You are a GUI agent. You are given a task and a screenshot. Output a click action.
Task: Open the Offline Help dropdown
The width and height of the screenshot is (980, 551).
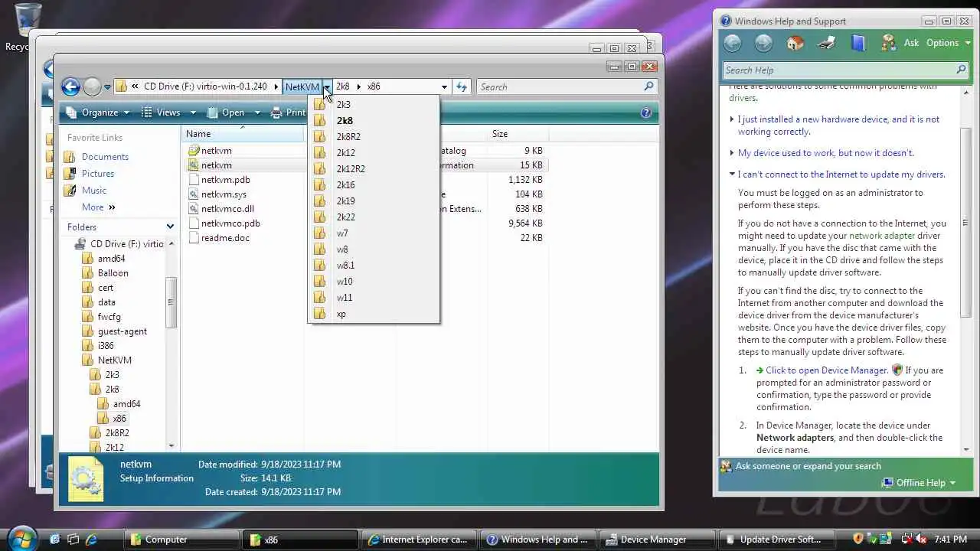[x=919, y=483]
